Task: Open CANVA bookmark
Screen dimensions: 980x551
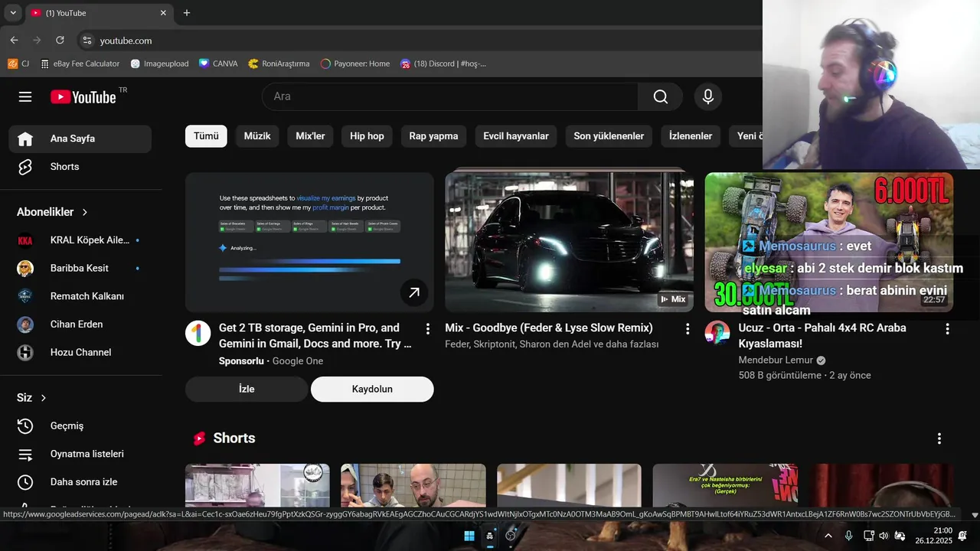Action: point(218,64)
